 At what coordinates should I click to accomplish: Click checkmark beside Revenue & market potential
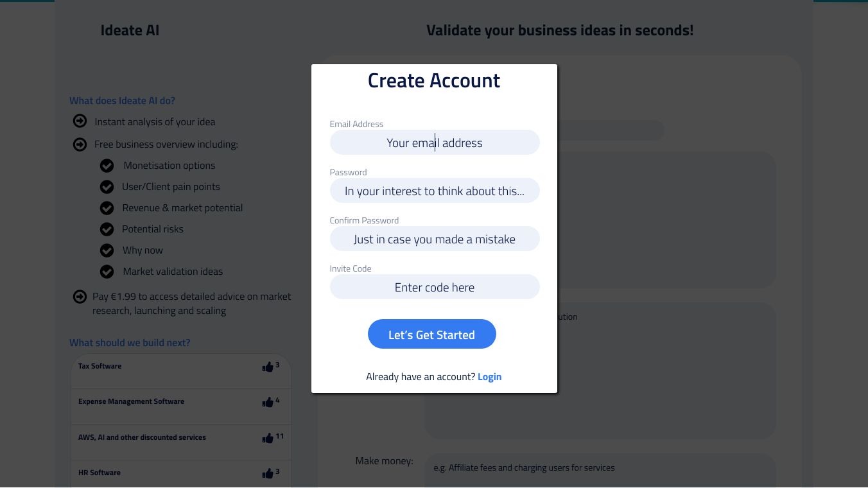point(107,208)
